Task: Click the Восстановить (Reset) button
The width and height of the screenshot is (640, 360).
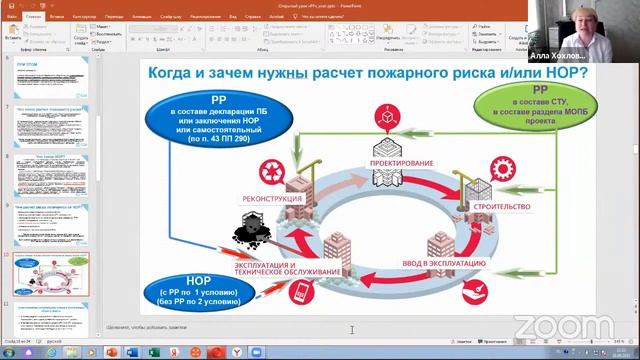Action: tap(106, 34)
